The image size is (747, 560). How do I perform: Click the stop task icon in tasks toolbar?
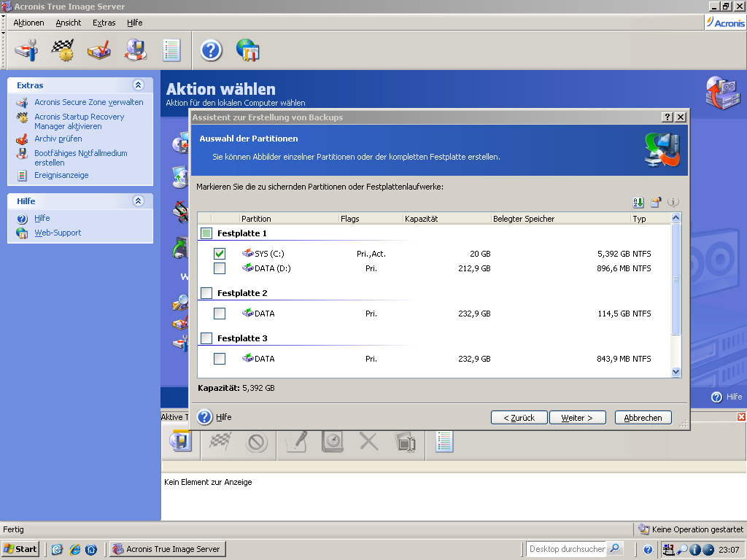256,443
